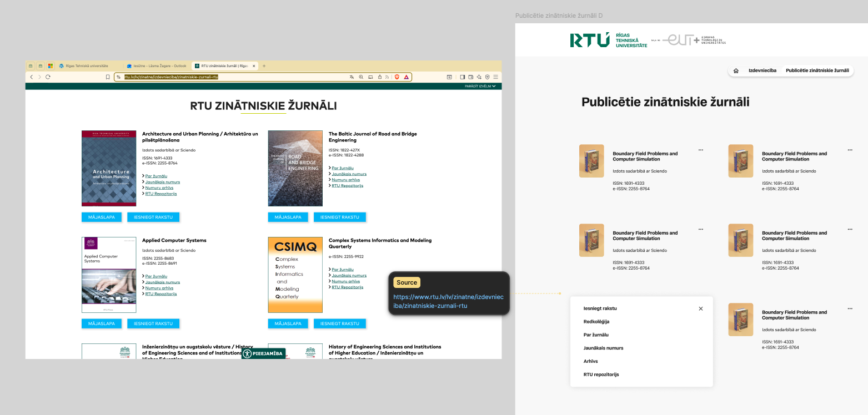Image resolution: width=868 pixels, height=415 pixels.
Task: Open the Brave Shields lion icon
Action: coord(397,77)
